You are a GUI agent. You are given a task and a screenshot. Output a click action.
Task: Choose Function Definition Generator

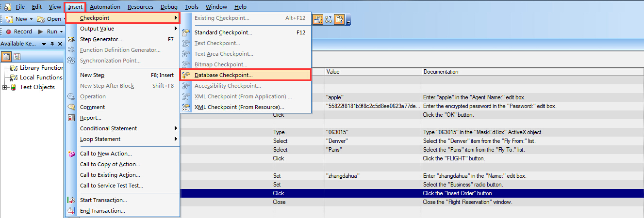[123, 50]
